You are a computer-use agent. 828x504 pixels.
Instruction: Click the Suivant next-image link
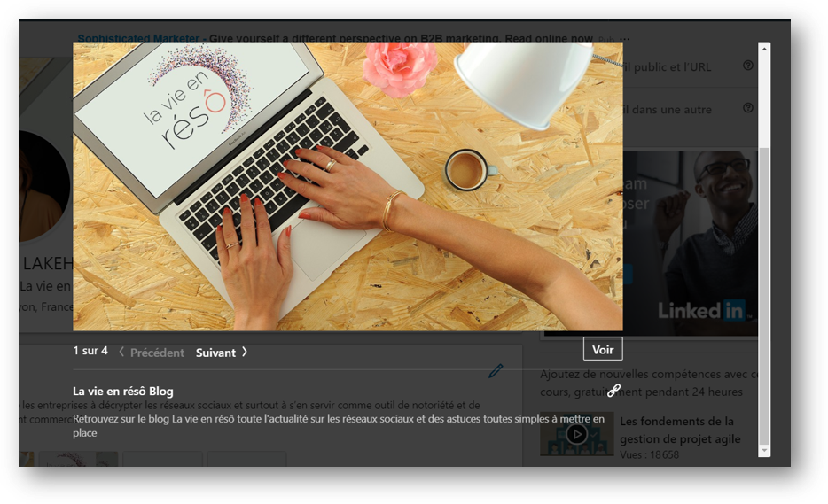tap(215, 353)
